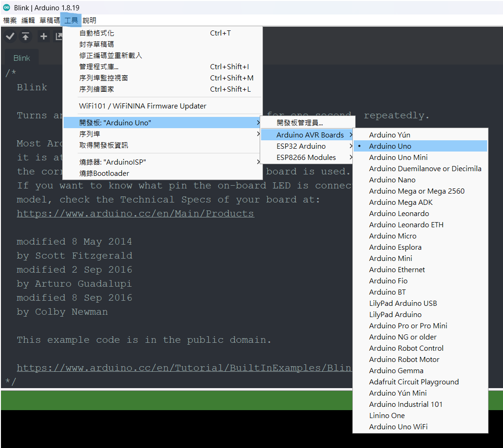The width and height of the screenshot is (503, 448).
Task: Select Arduino Robot Control board
Action: (420, 348)
